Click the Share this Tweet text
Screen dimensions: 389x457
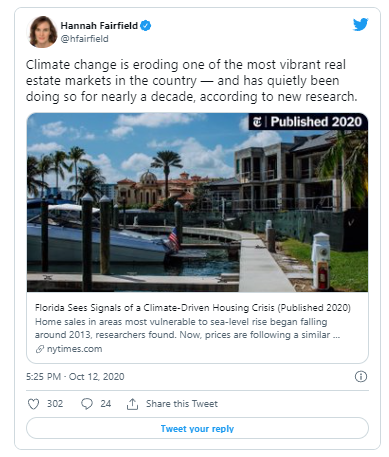click(182, 404)
